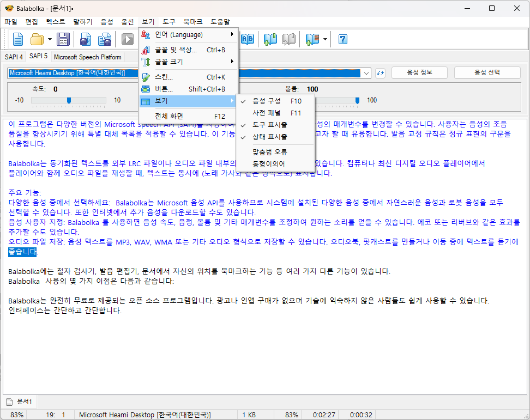Click status bar voice name Microsoft Heami Desktop
This screenshot has height=420, width=530.
(145, 415)
